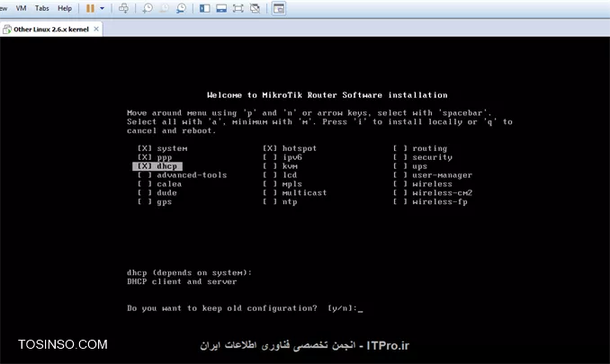This screenshot has height=364, width=610.
Task: Toggle the ipv6 package checkbox
Action: 270,157
